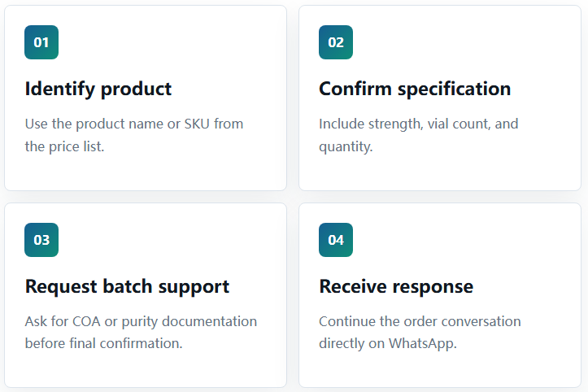The width and height of the screenshot is (588, 392).
Task: Click the 'purity documentation' text
Action: coord(189,322)
